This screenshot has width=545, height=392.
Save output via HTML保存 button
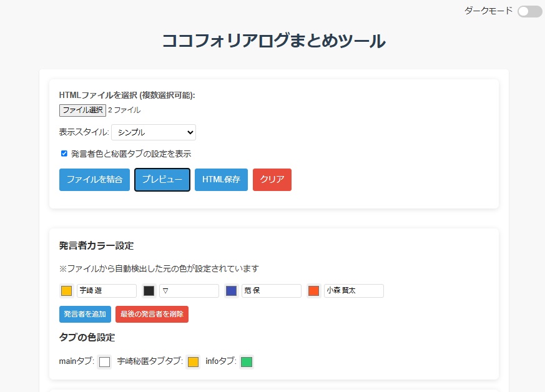pos(221,180)
